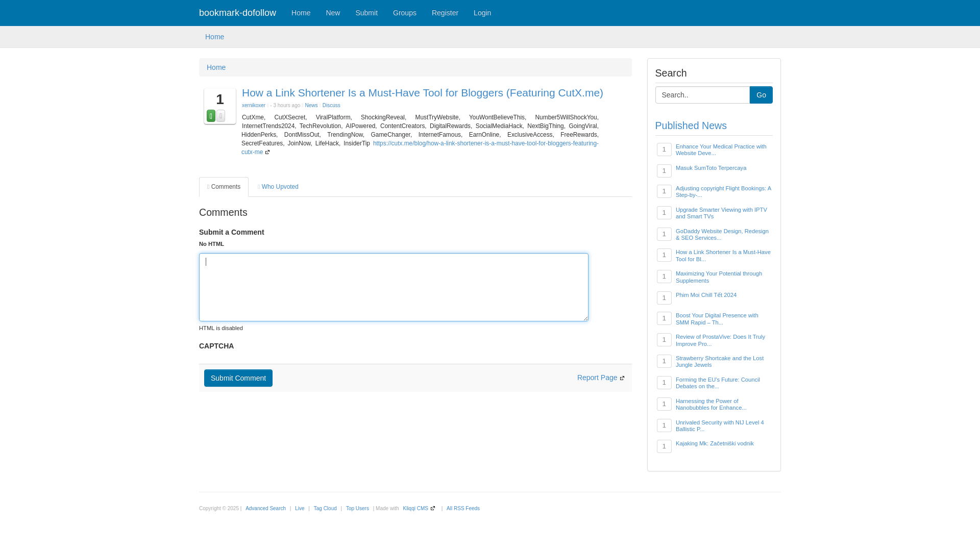
Task: Open the Login nav menu item
Action: click(x=482, y=13)
